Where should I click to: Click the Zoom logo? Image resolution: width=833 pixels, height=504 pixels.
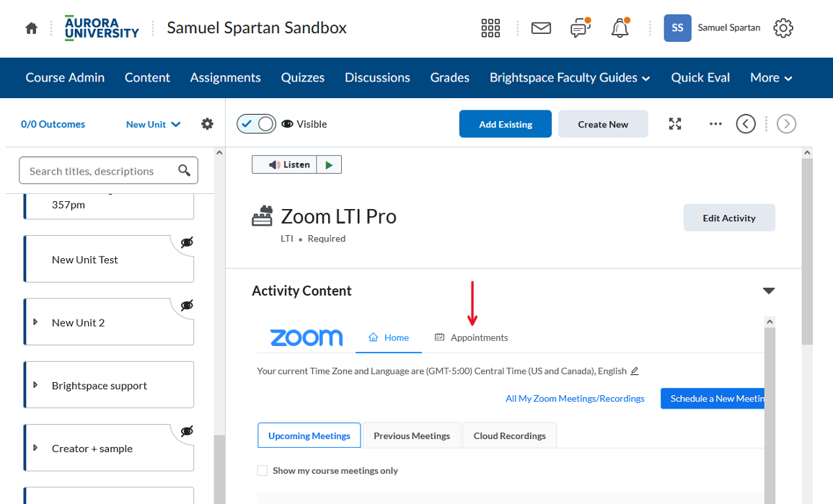pyautogui.click(x=307, y=337)
